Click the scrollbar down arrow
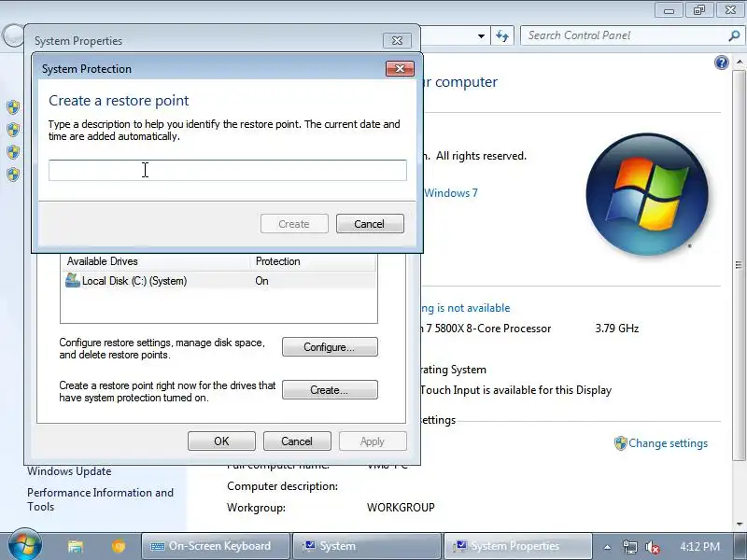The height and width of the screenshot is (560, 747). point(740,525)
